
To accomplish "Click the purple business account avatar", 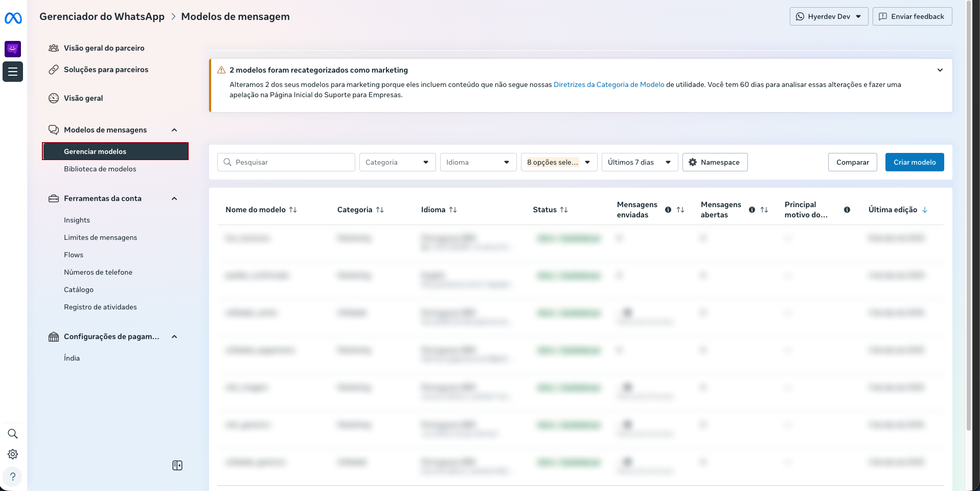I will (x=13, y=49).
